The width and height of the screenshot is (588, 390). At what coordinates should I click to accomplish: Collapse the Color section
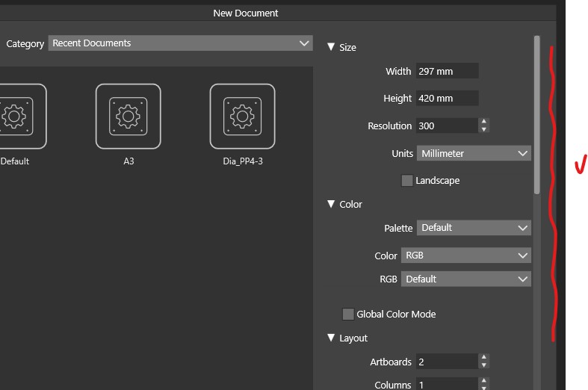(x=331, y=204)
